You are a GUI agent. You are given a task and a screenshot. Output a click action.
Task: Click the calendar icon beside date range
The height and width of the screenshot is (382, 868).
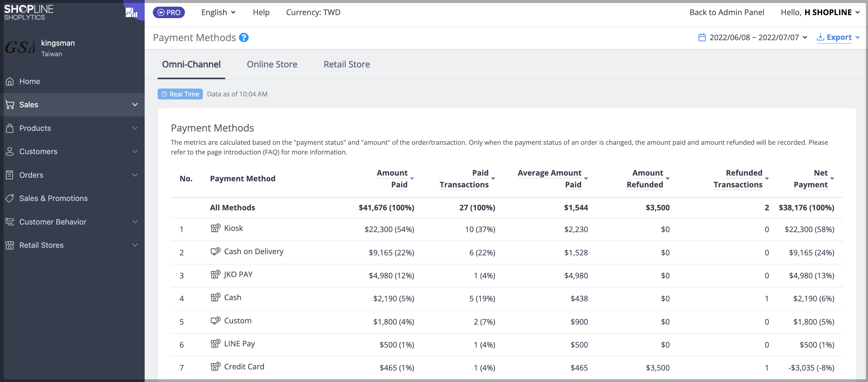pos(702,37)
